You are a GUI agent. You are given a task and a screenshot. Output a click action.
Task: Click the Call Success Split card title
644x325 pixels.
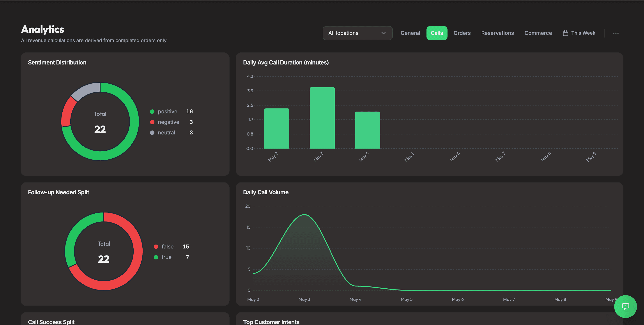(x=51, y=322)
